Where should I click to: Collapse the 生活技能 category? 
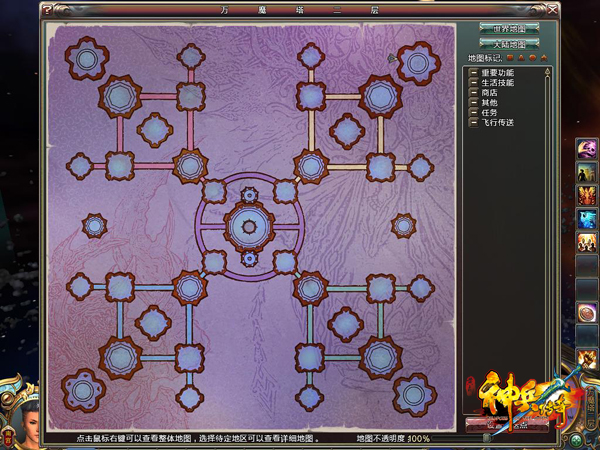coord(474,82)
